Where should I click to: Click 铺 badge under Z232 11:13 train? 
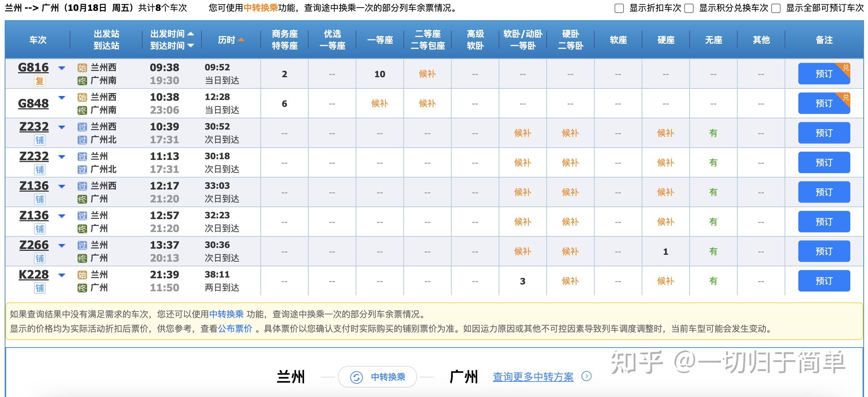(x=40, y=170)
